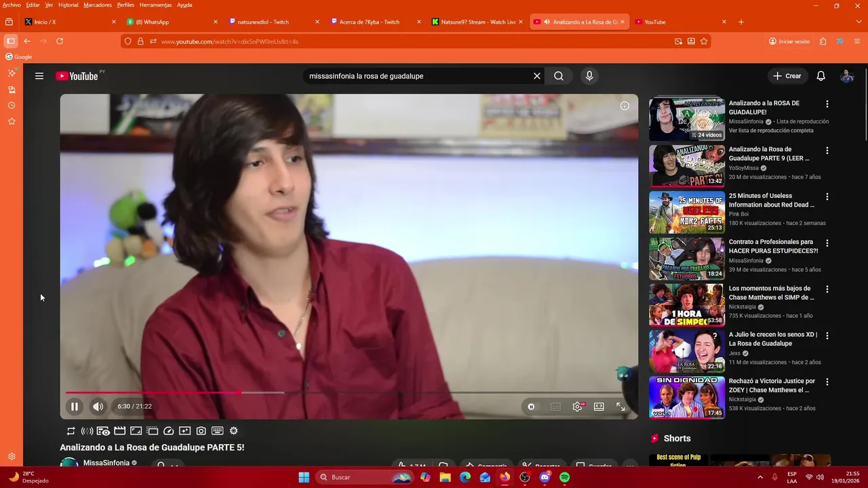Open a new browser tab with plus
The height and width of the screenshot is (488, 868).
(741, 22)
